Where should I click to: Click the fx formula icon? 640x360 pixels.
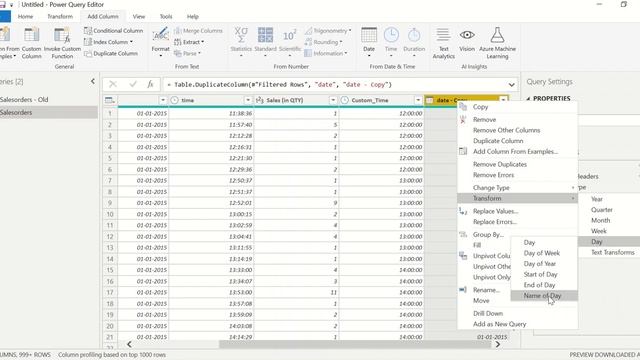click(150, 84)
